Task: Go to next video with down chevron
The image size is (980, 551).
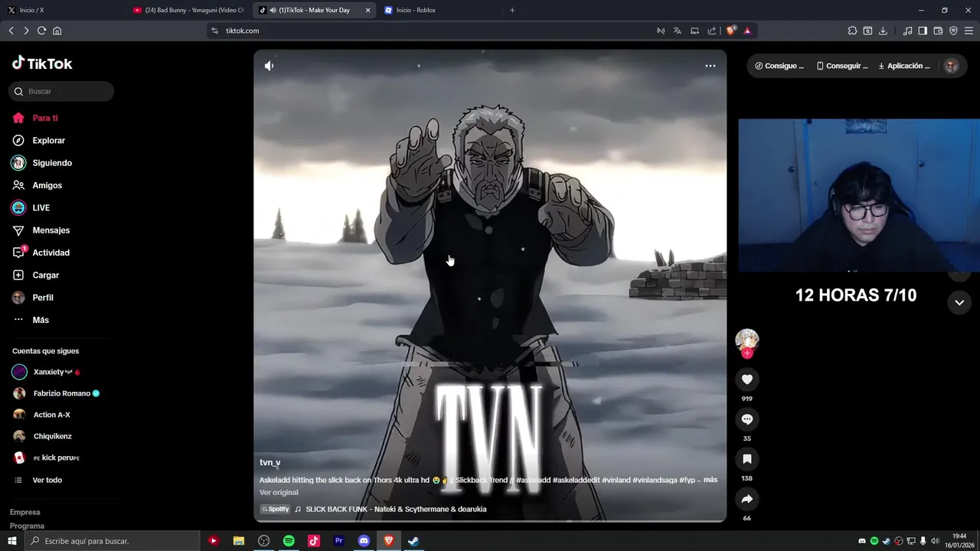Action: pyautogui.click(x=959, y=302)
